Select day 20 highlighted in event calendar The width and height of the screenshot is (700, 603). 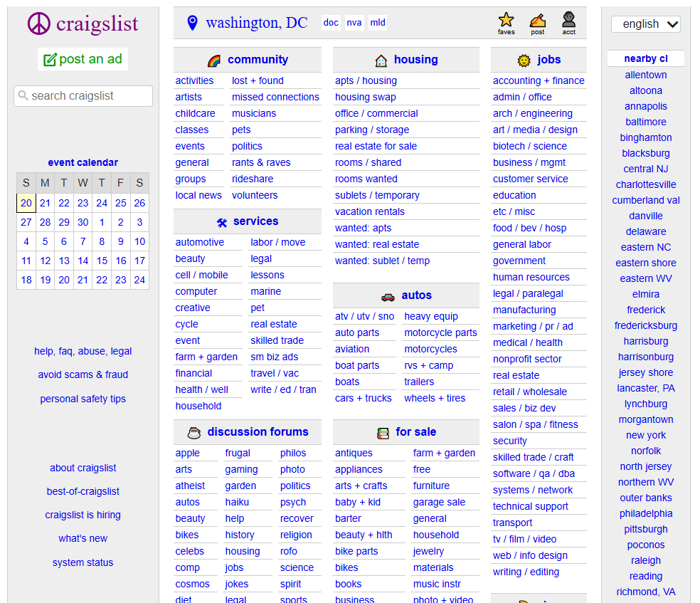tap(26, 203)
